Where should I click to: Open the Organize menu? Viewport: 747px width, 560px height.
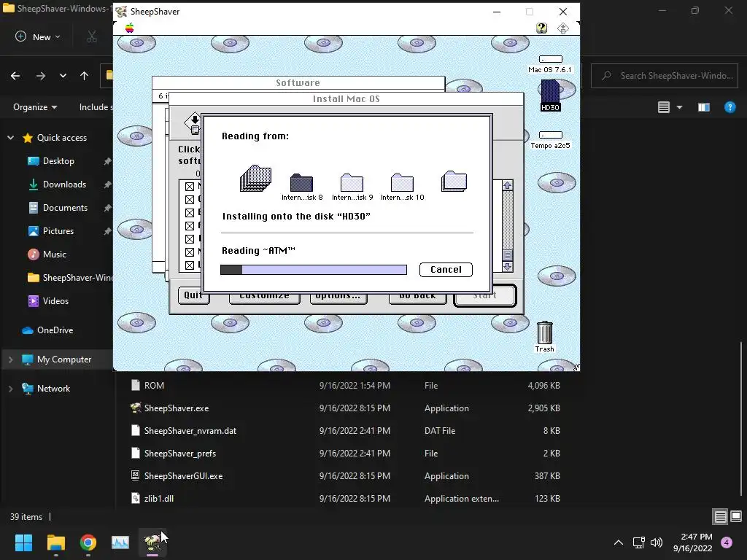click(x=35, y=107)
